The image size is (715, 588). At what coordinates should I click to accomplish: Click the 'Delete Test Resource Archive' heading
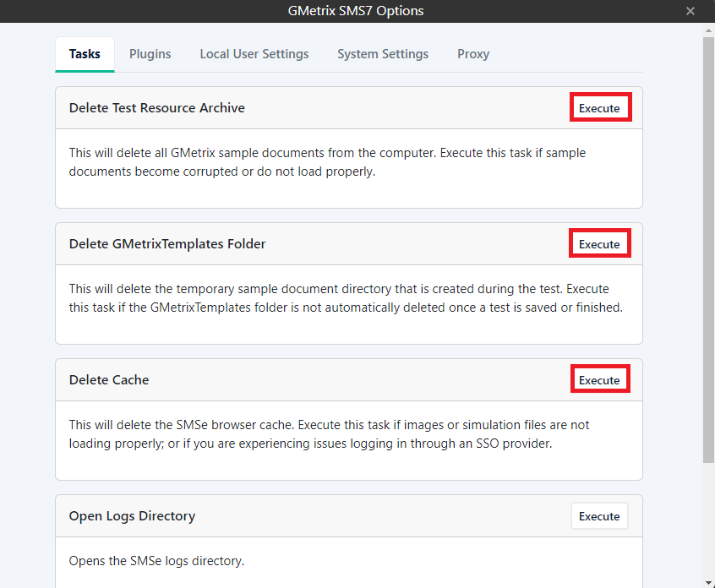tap(157, 108)
